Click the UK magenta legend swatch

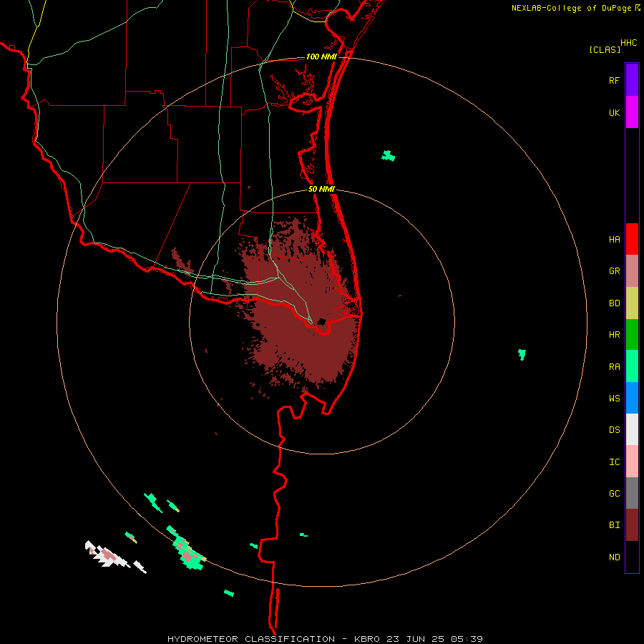[x=632, y=112]
